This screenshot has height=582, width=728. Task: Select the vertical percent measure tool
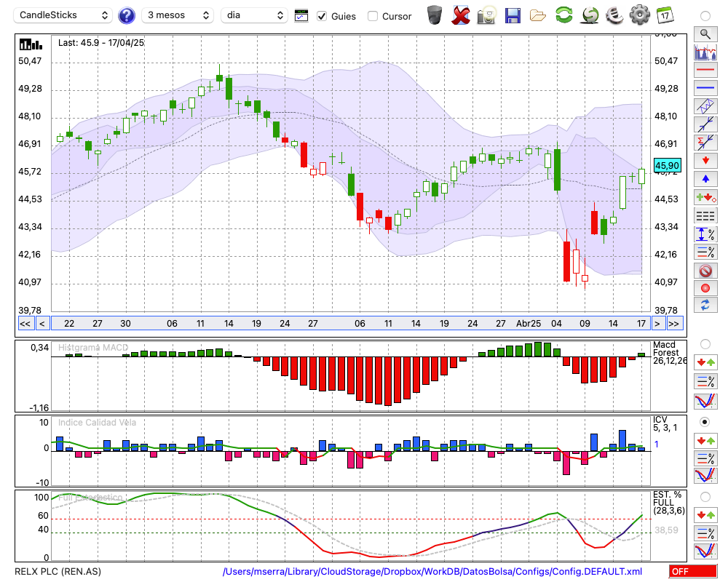click(x=705, y=234)
